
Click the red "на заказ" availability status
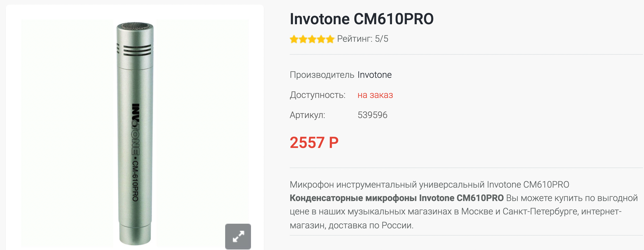(x=375, y=95)
